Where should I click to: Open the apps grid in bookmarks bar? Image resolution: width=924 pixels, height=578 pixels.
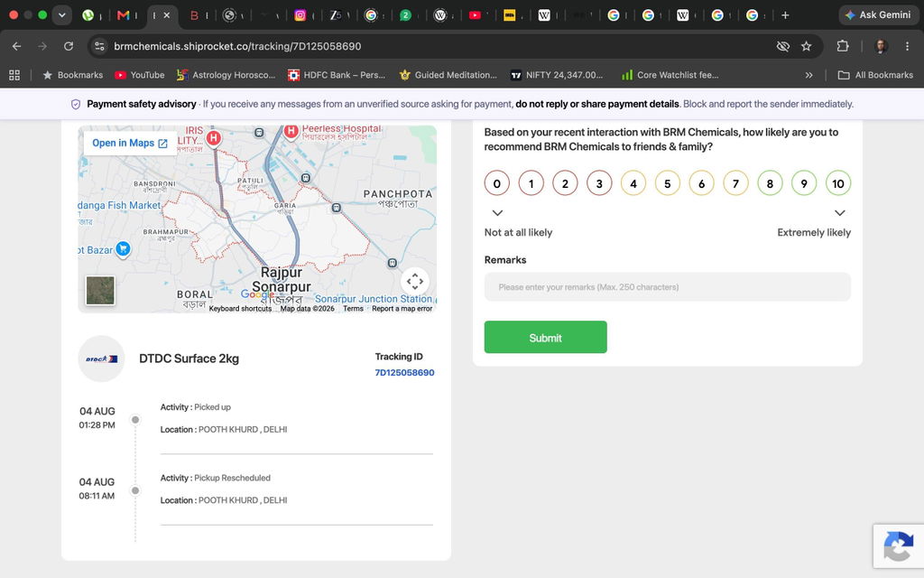14,75
